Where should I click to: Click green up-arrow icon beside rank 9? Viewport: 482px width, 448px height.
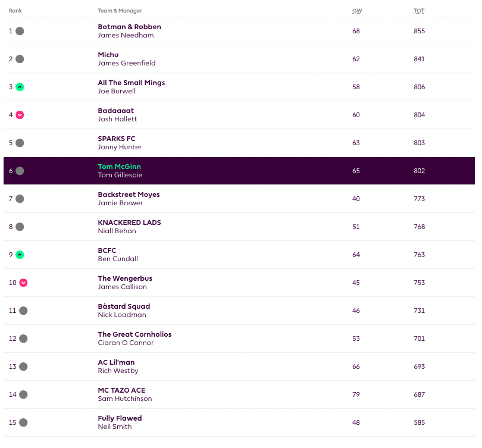20,255
